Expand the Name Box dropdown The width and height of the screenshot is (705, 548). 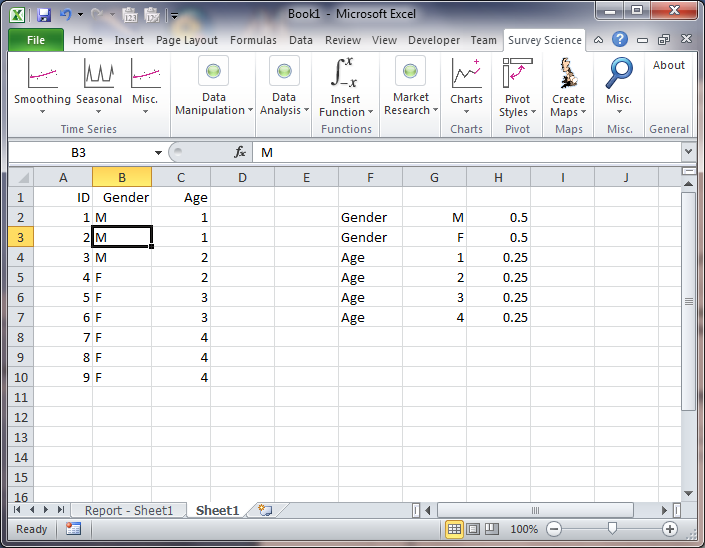pos(158,153)
